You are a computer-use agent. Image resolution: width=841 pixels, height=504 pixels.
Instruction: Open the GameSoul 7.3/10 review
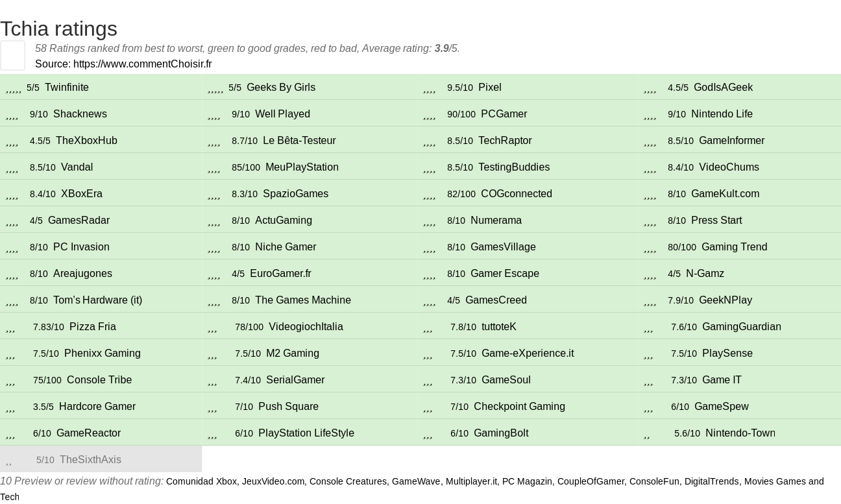(528, 379)
